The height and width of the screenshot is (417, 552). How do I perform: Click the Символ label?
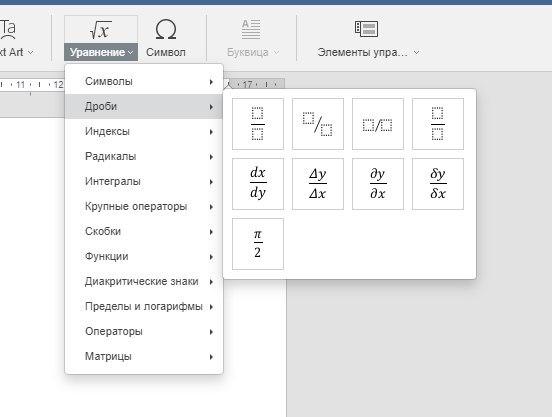166,52
